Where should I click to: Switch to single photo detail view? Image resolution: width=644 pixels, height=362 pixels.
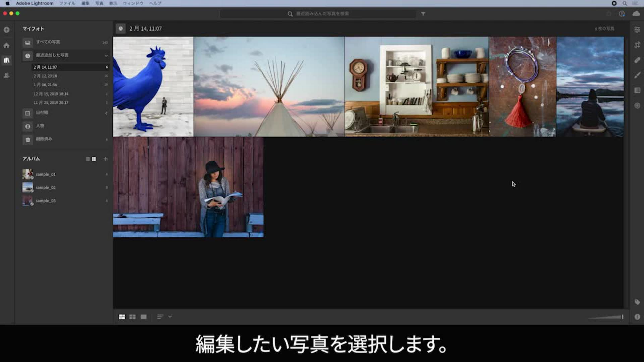click(x=144, y=317)
